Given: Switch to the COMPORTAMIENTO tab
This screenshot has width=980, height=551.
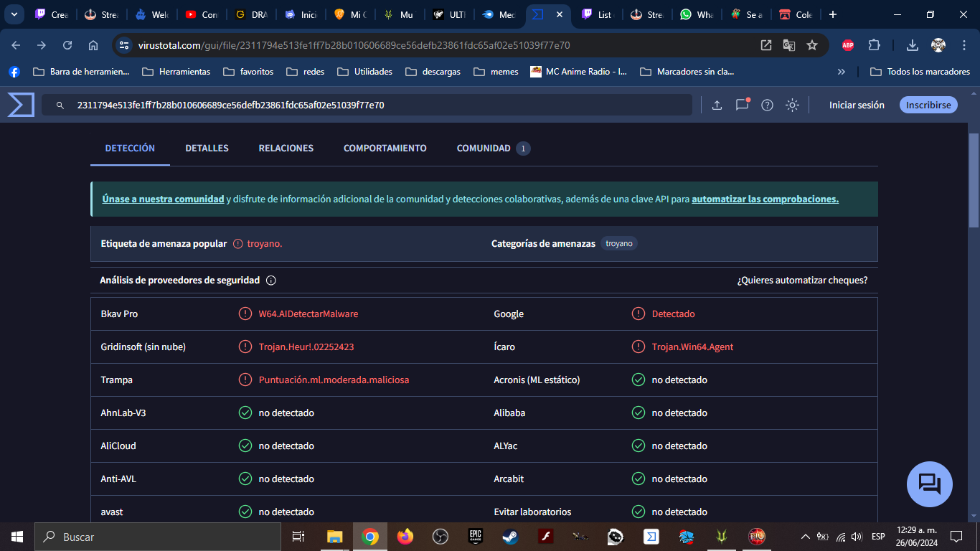Looking at the screenshot, I should [385, 149].
